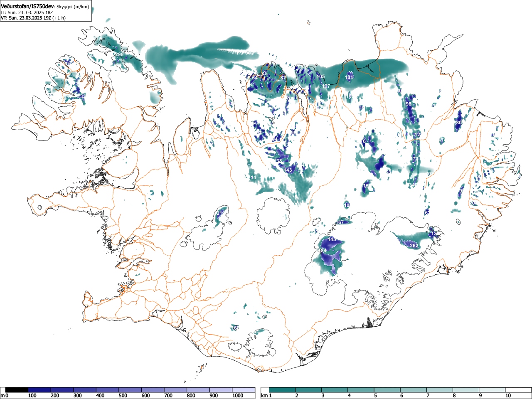Click the '82' visibility value on north peninsula
The image size is (532, 399).
(x=283, y=78)
